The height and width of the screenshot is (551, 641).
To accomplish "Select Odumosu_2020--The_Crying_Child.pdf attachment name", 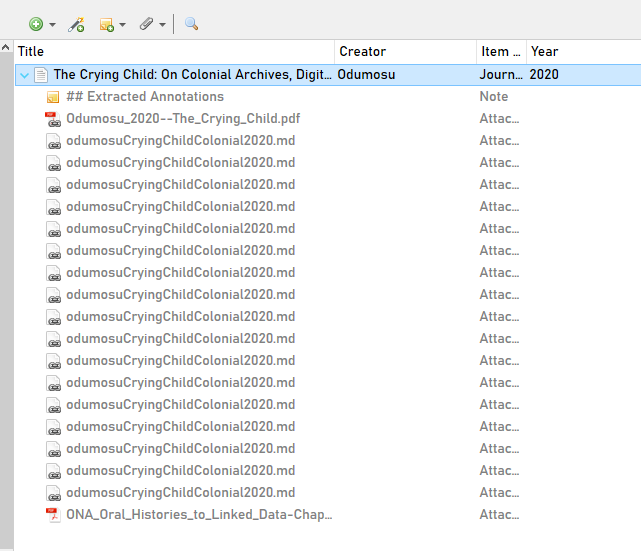I will (x=183, y=119).
